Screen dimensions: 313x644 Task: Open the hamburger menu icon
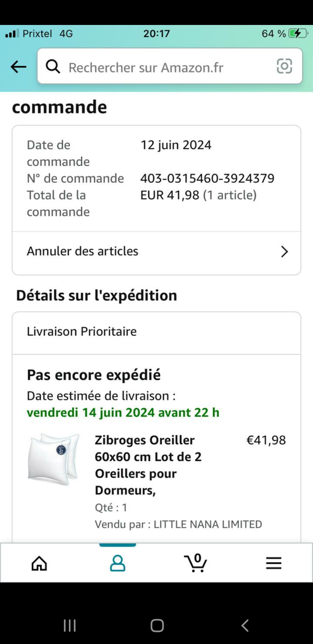click(274, 563)
